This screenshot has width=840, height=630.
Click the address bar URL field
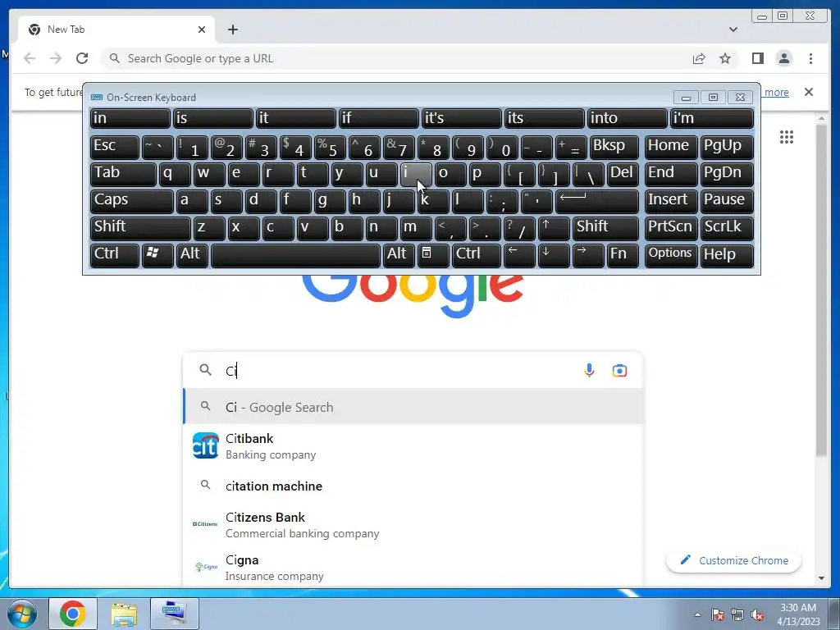click(x=396, y=58)
